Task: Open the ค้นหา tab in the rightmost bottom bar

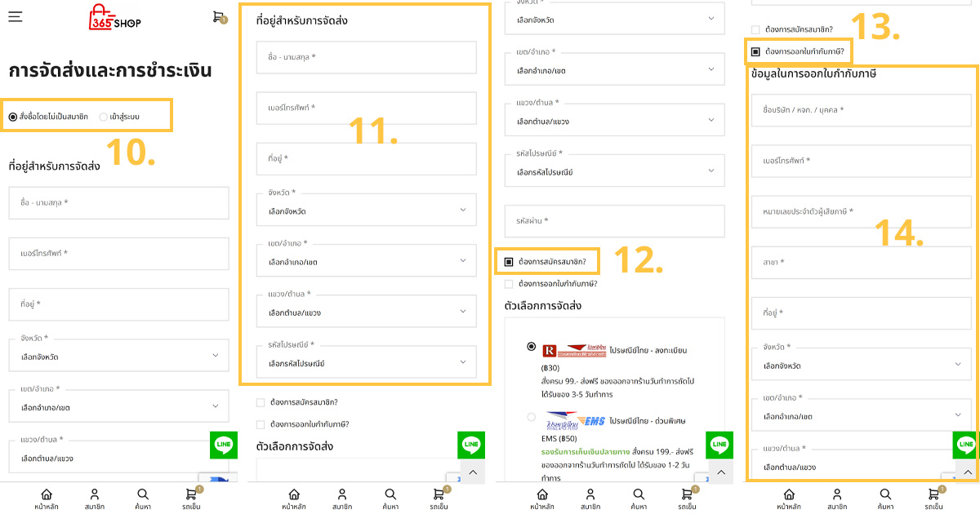Action: [x=885, y=494]
